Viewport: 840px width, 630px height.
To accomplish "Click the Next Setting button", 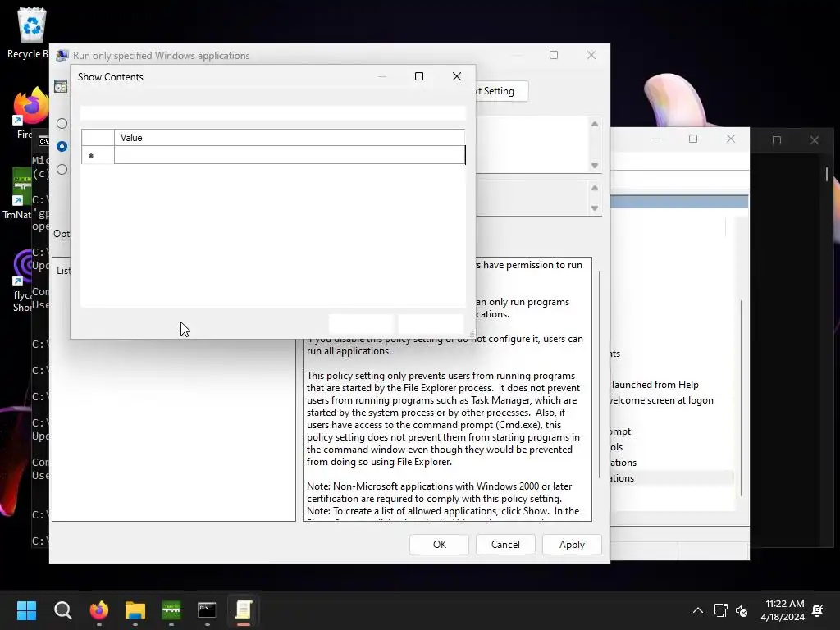I will 501,91.
